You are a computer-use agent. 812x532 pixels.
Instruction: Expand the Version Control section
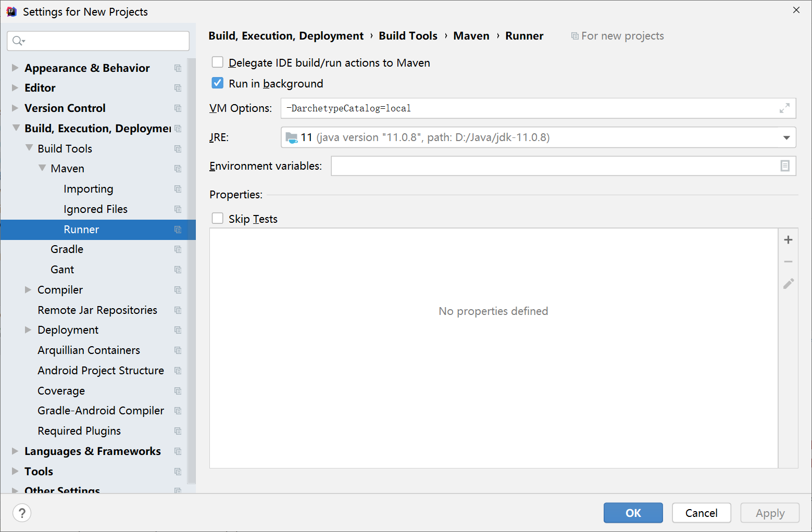[x=15, y=108]
